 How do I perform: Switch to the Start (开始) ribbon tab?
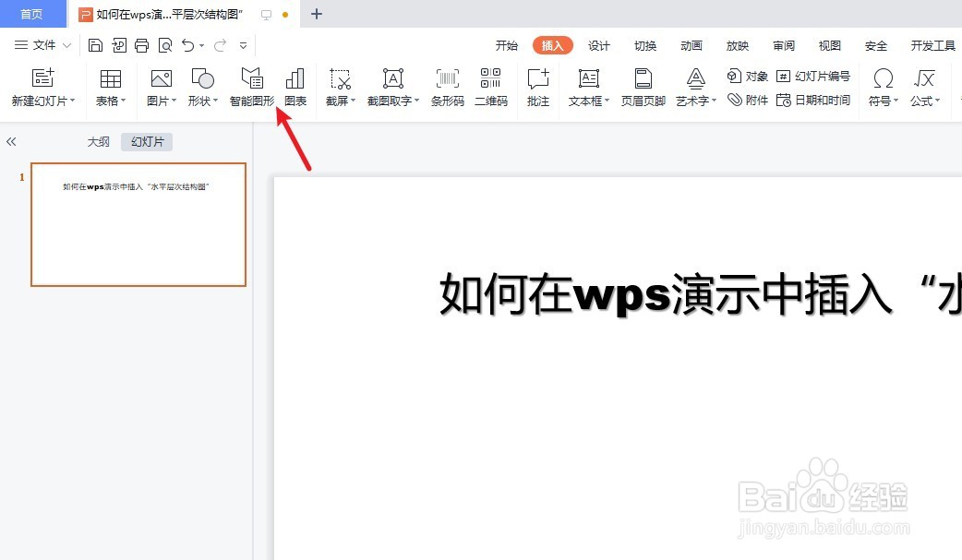click(507, 45)
